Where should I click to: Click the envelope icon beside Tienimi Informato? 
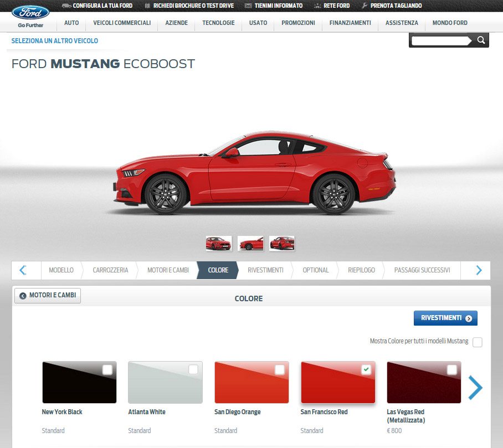coord(248,6)
